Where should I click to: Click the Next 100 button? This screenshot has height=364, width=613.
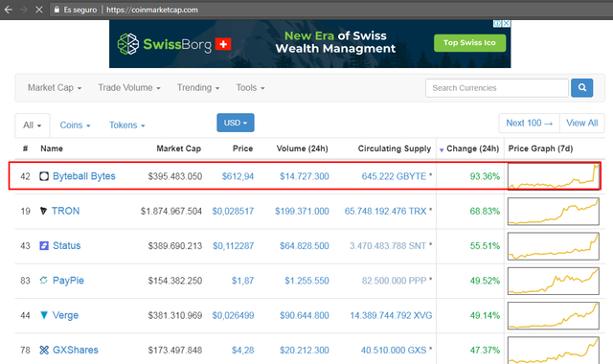pyautogui.click(x=530, y=124)
